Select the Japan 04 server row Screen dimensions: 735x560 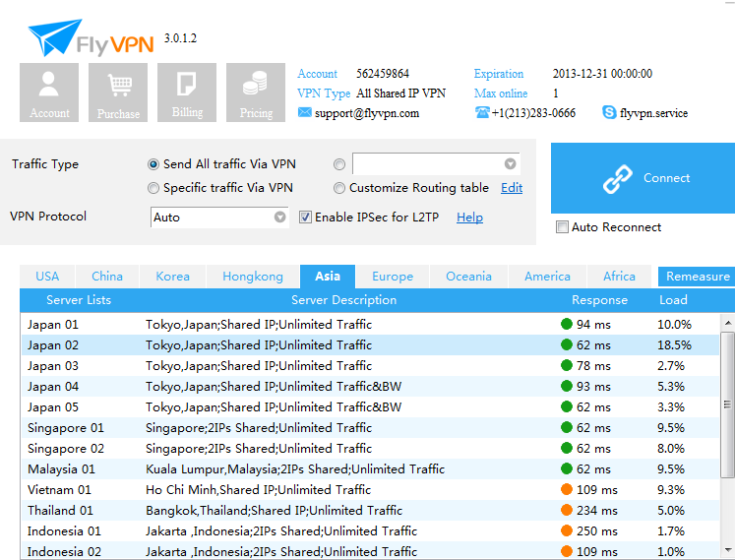(x=370, y=386)
